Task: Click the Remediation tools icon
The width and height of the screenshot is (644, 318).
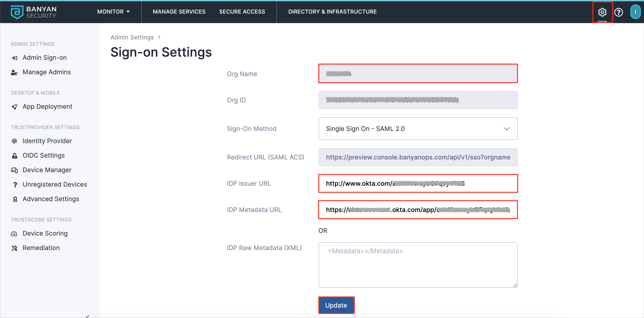Action: pos(14,248)
